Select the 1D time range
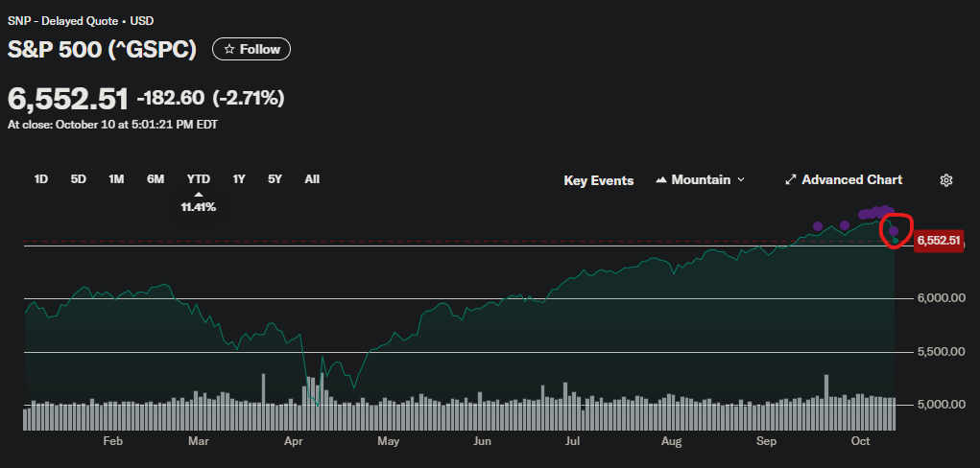This screenshot has width=980, height=468. [41, 179]
